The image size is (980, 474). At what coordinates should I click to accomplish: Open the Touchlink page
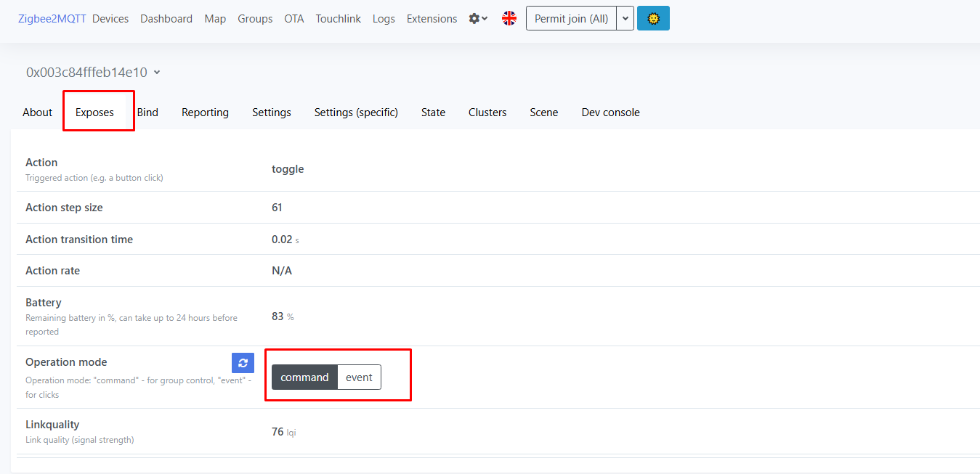point(338,19)
